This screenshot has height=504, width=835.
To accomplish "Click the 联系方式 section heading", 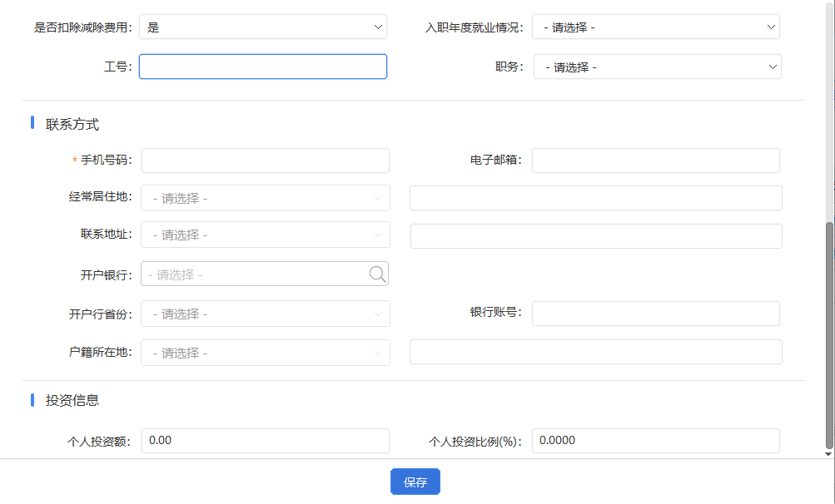I will (72, 125).
